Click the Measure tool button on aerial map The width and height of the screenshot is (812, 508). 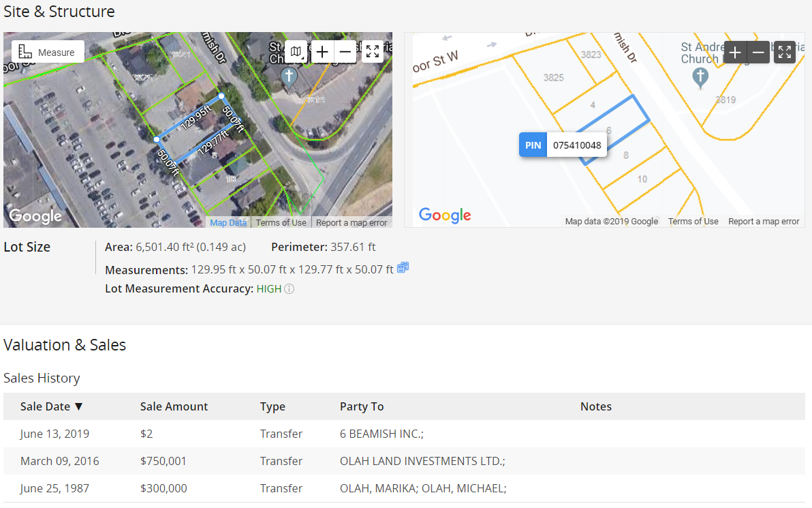(x=48, y=52)
